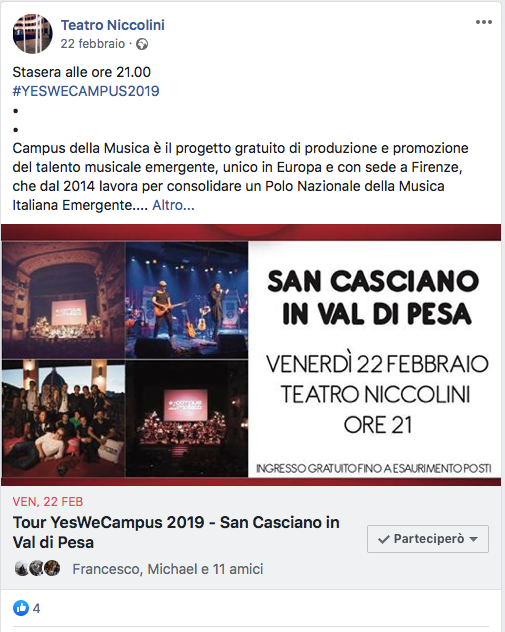Click the blue like reaction icon
505x632 pixels.
point(21,608)
